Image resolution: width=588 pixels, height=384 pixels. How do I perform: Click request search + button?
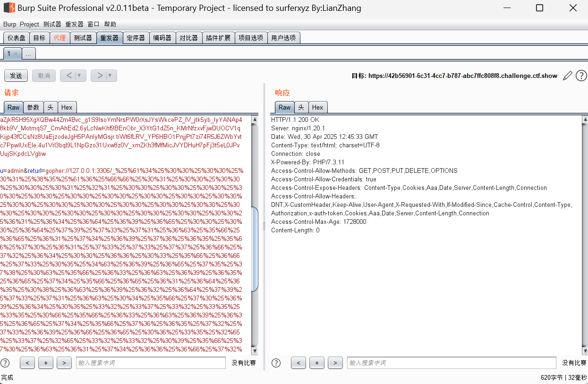click(45, 363)
